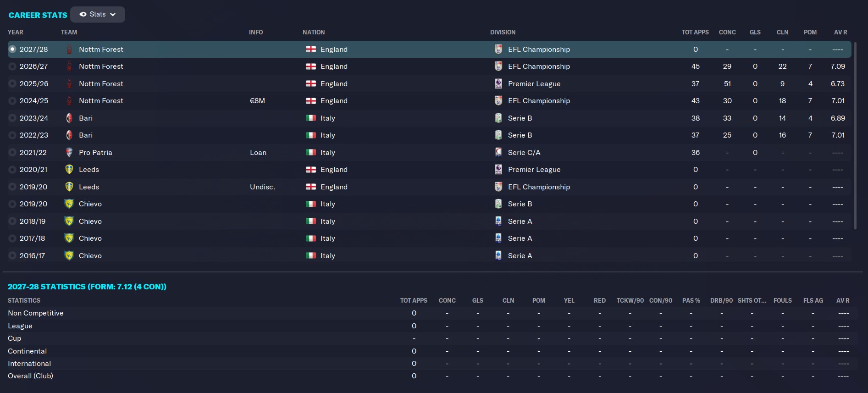Click the Serie C/A division logo
Image resolution: width=868 pixels, height=393 pixels.
click(498, 152)
